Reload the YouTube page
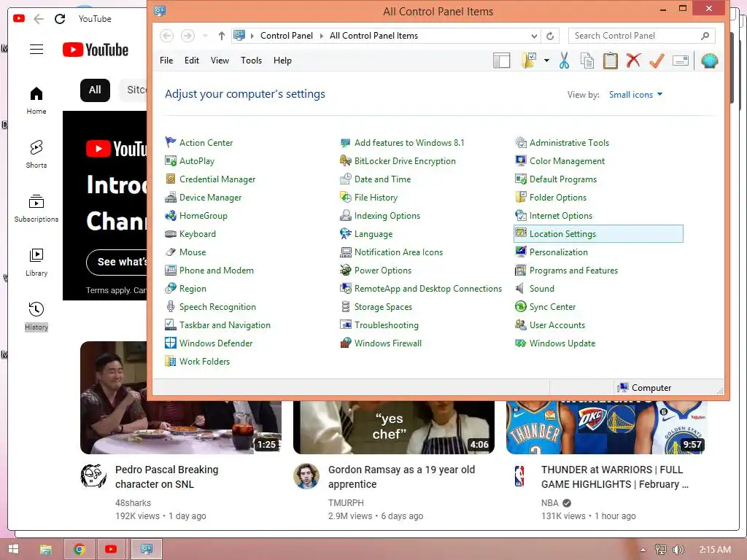This screenshot has width=747, height=560. 60,19
